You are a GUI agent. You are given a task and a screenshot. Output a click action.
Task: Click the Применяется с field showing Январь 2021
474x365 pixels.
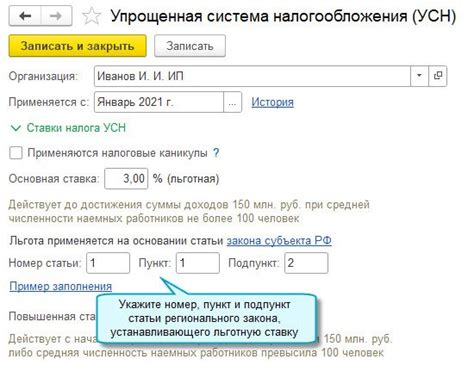click(159, 102)
